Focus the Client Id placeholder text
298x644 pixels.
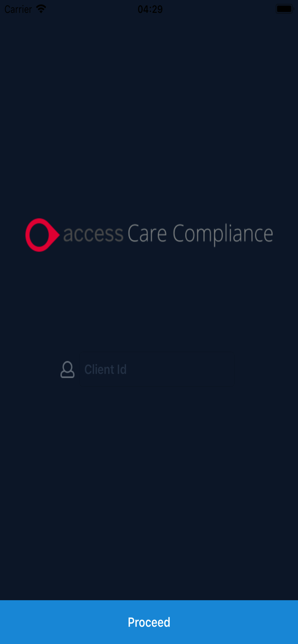point(105,369)
